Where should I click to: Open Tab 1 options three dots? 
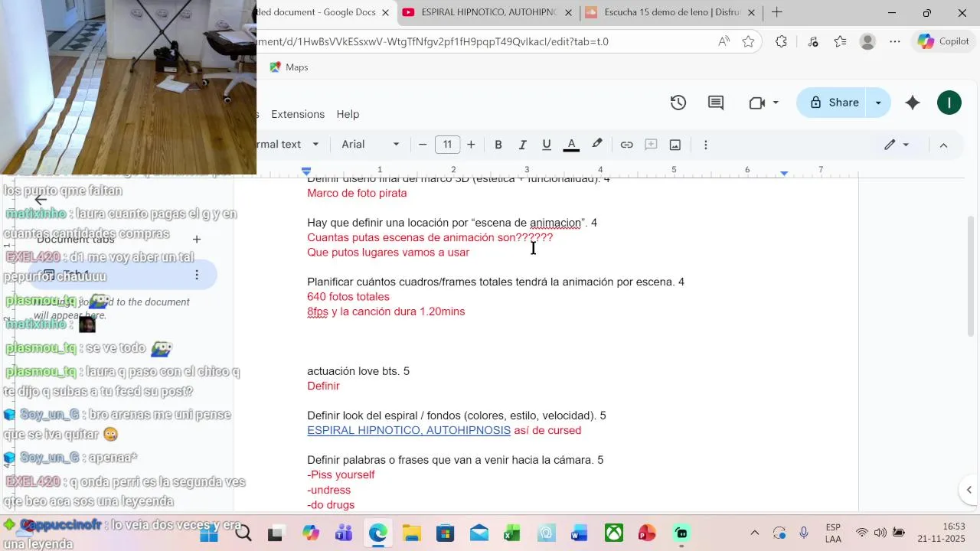click(197, 275)
